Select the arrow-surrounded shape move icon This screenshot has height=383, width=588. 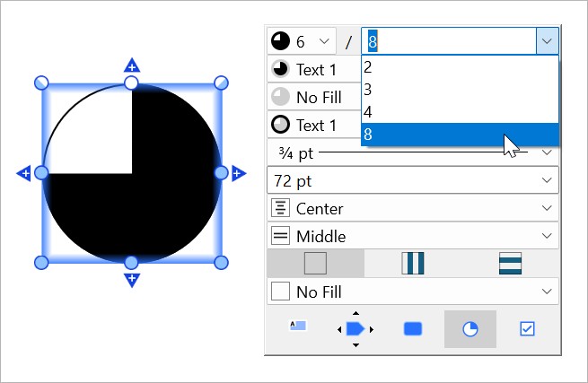tap(355, 329)
